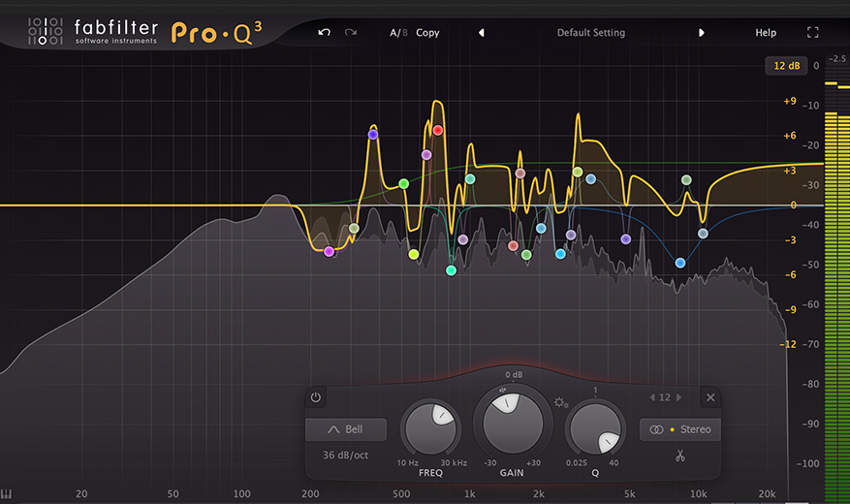Select the violet-blue EQ node at upper-left peak
Image resolution: width=850 pixels, height=504 pixels.
coord(373,135)
